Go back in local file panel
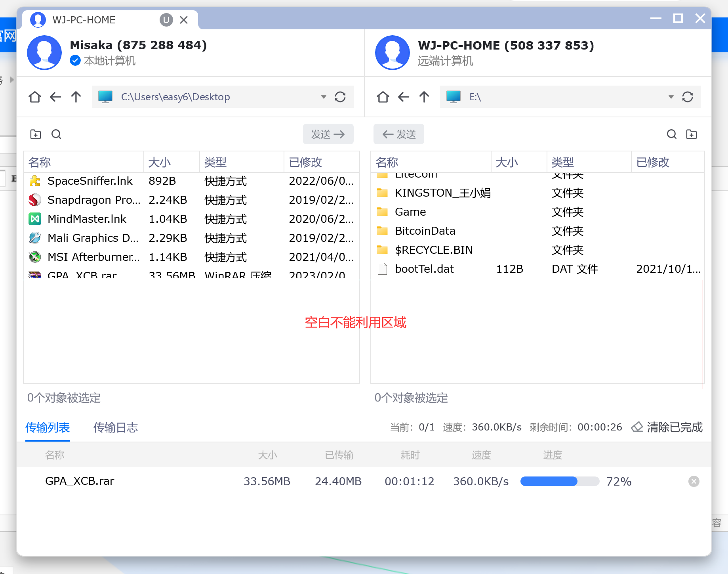 click(55, 97)
